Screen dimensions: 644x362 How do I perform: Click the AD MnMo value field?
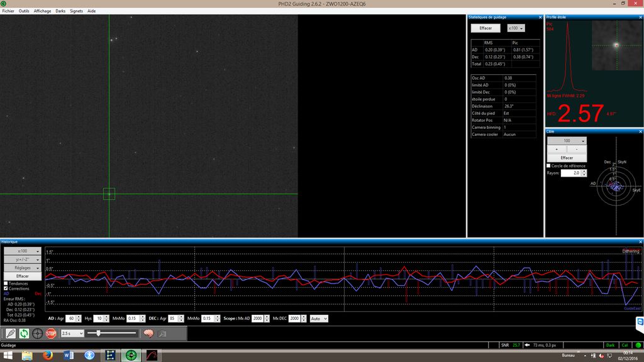tap(133, 319)
